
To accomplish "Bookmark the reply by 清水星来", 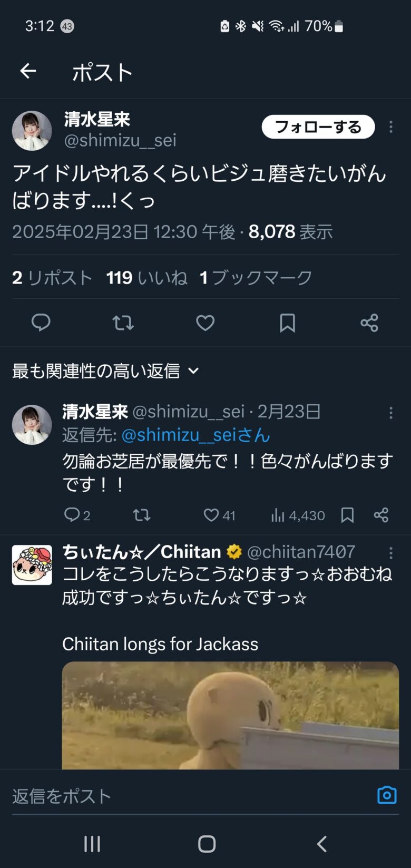I will coord(347,515).
